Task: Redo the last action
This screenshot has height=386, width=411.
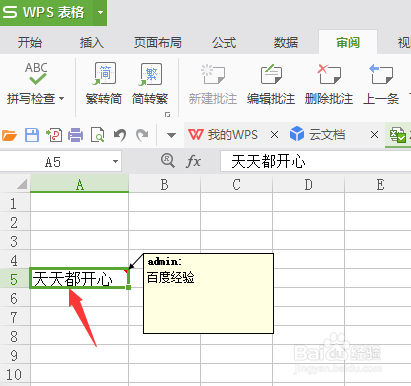Action: [x=142, y=135]
